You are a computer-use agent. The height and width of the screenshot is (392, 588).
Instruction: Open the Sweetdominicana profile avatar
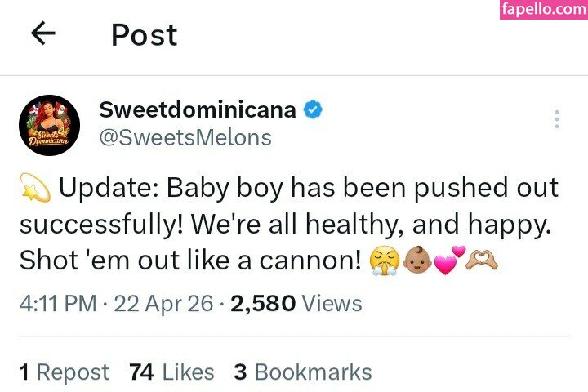pyautogui.click(x=48, y=125)
